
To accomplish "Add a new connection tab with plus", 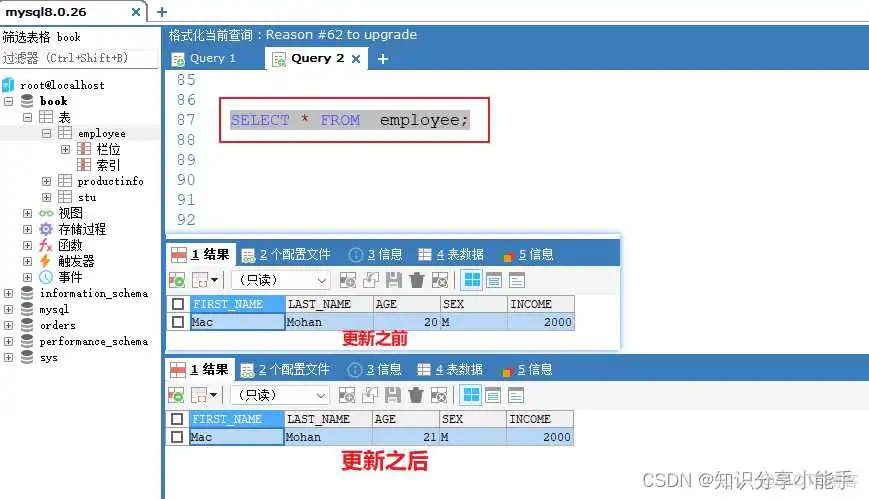I will click(x=162, y=12).
